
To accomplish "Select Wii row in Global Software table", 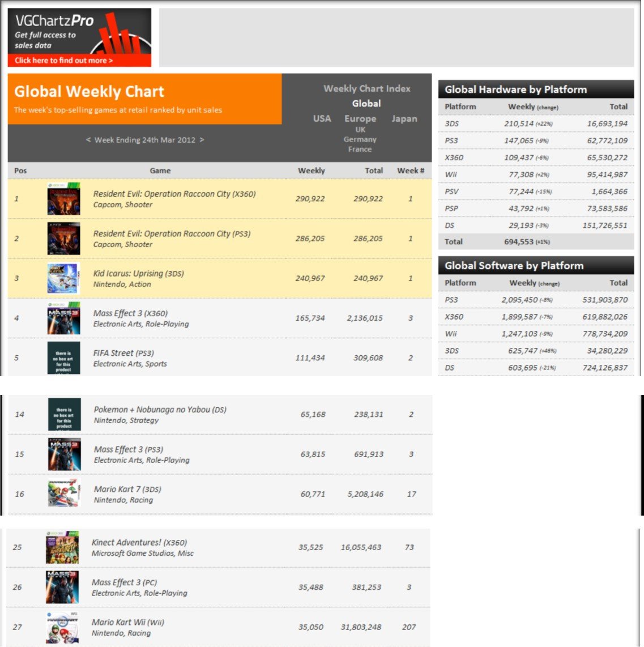I will coord(536,333).
